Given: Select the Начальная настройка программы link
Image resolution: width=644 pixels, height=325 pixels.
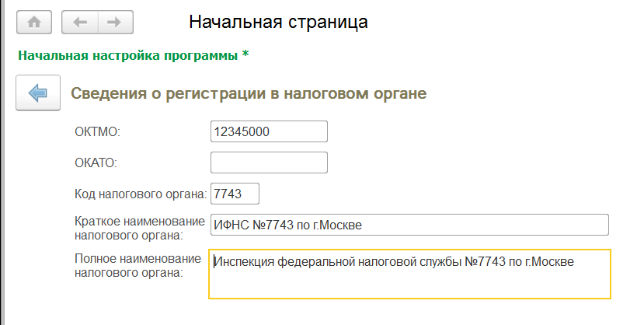Looking at the screenshot, I should coord(127,55).
